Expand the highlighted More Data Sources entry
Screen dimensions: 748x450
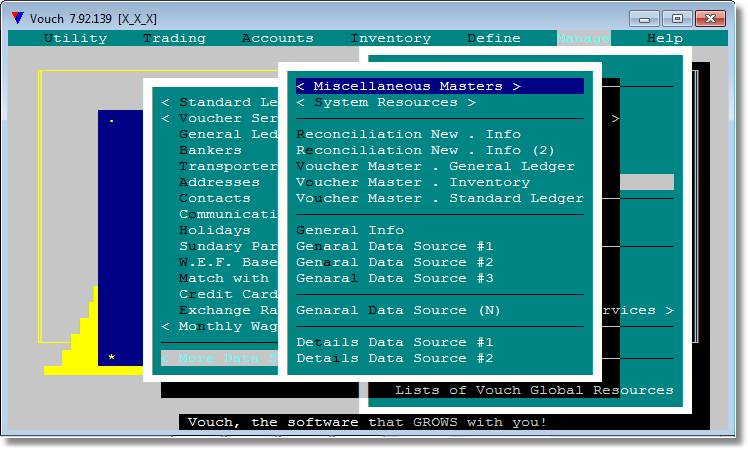219,358
